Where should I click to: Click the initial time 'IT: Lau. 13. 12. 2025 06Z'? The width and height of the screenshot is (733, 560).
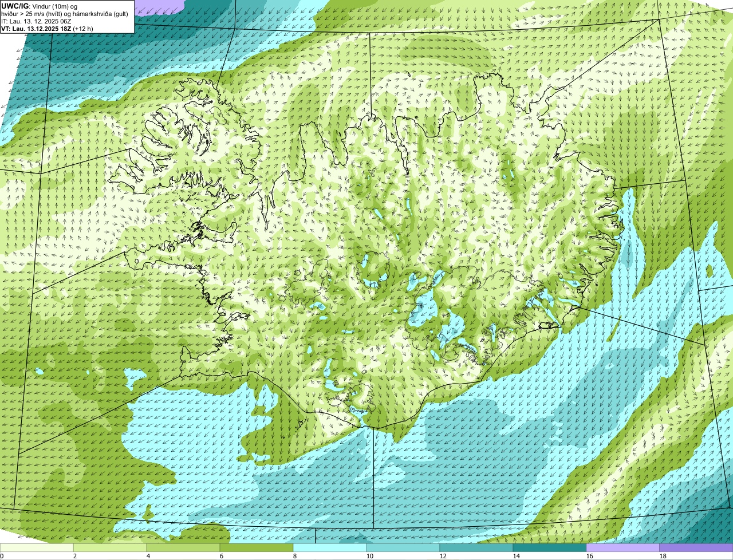(x=36, y=21)
